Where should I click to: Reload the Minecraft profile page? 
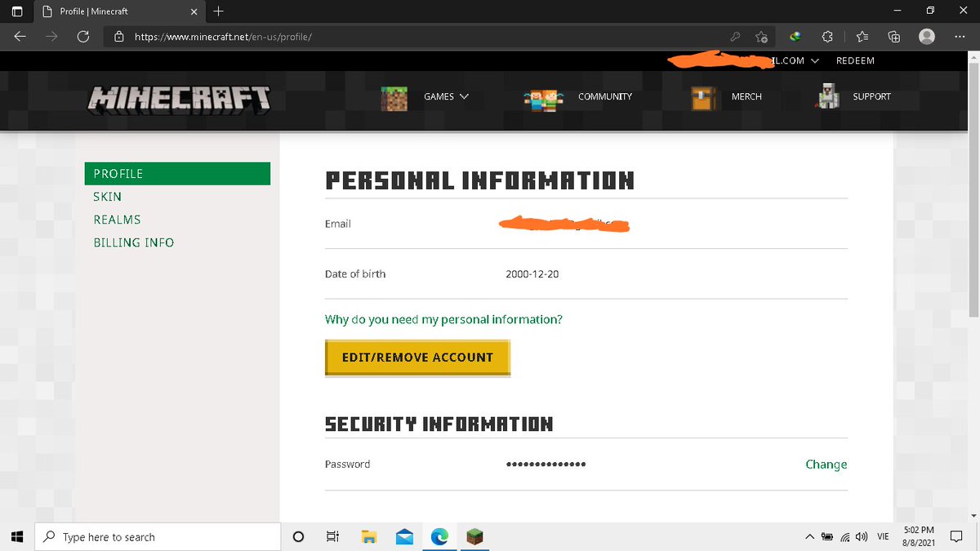pyautogui.click(x=82, y=37)
